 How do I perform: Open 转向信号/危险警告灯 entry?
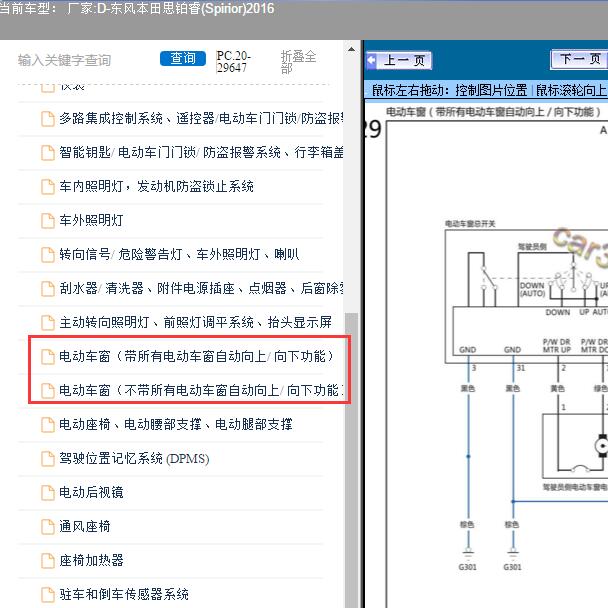[x=179, y=254]
